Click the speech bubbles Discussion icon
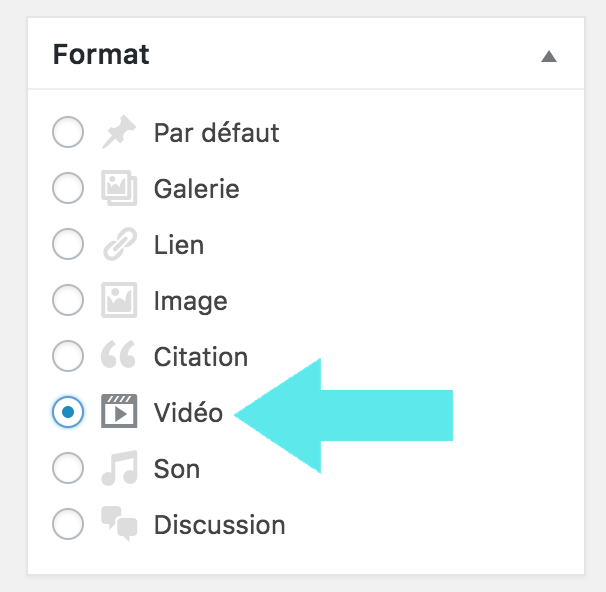The height and width of the screenshot is (592, 606). pos(119,525)
